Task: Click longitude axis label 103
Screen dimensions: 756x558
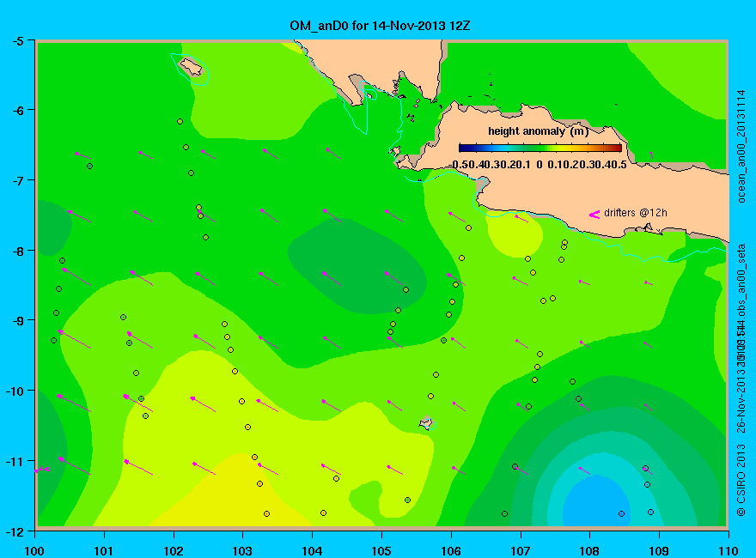Action: [242, 551]
